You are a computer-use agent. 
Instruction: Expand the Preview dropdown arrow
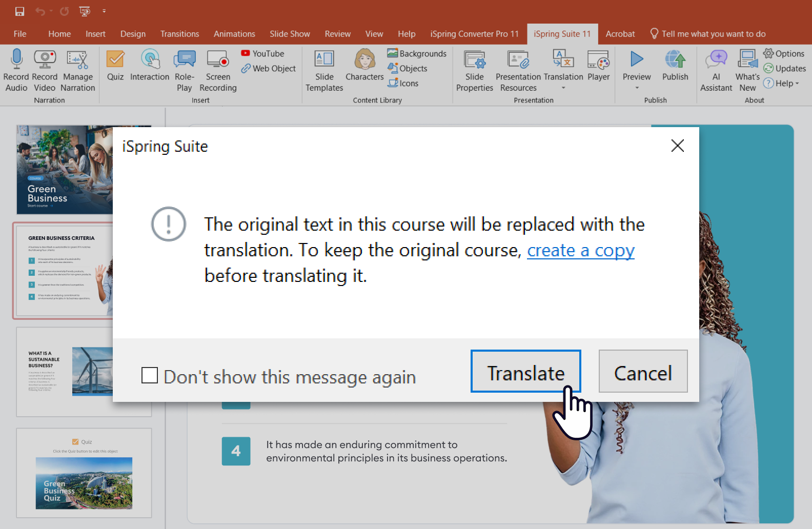click(637, 88)
